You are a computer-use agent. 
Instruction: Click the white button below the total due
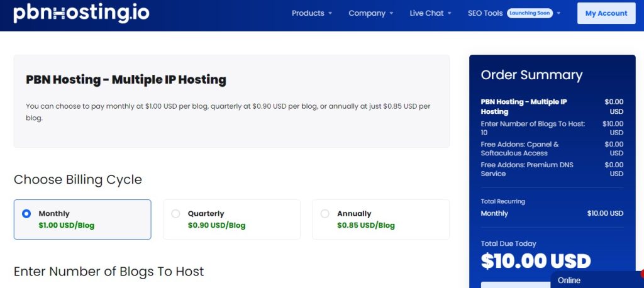513,284
